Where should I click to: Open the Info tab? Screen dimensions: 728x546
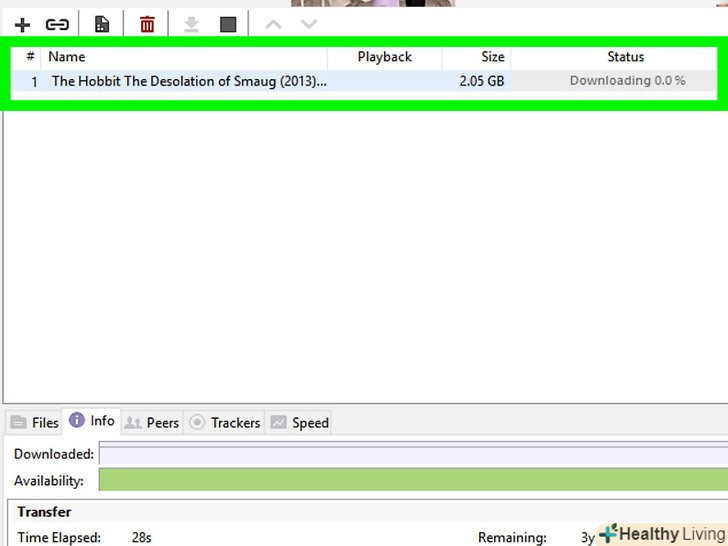91,421
